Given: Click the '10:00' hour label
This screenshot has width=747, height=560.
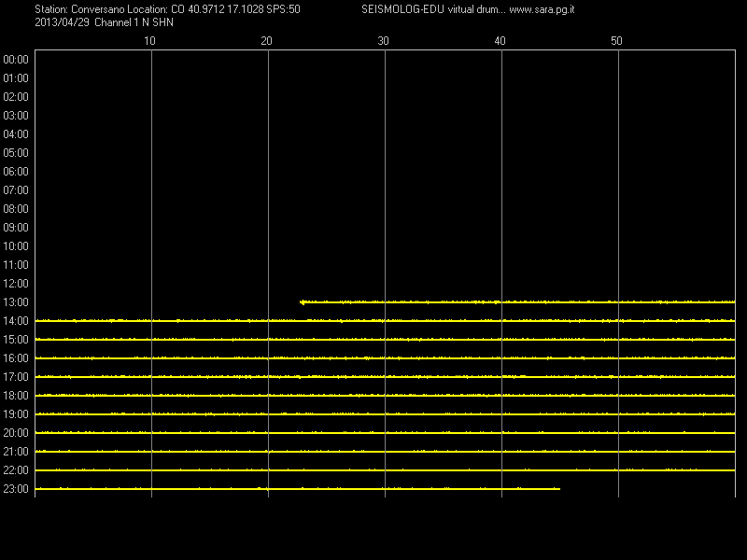Looking at the screenshot, I should click(16, 246).
